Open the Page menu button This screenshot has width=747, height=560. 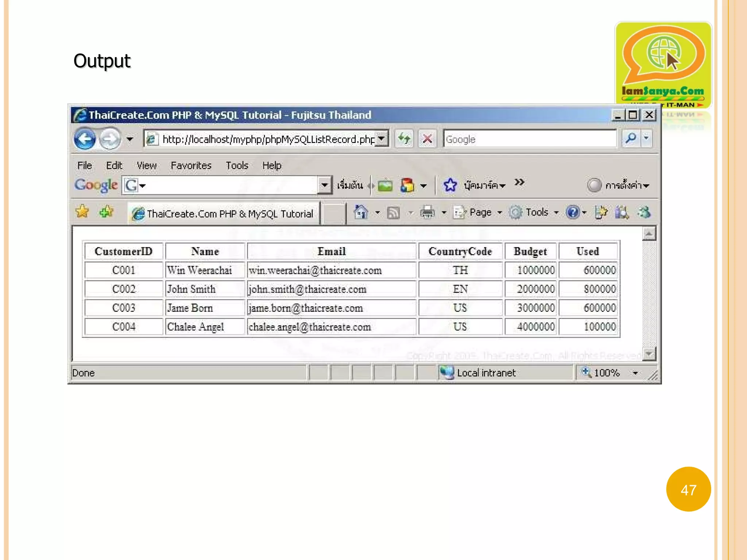[477, 212]
